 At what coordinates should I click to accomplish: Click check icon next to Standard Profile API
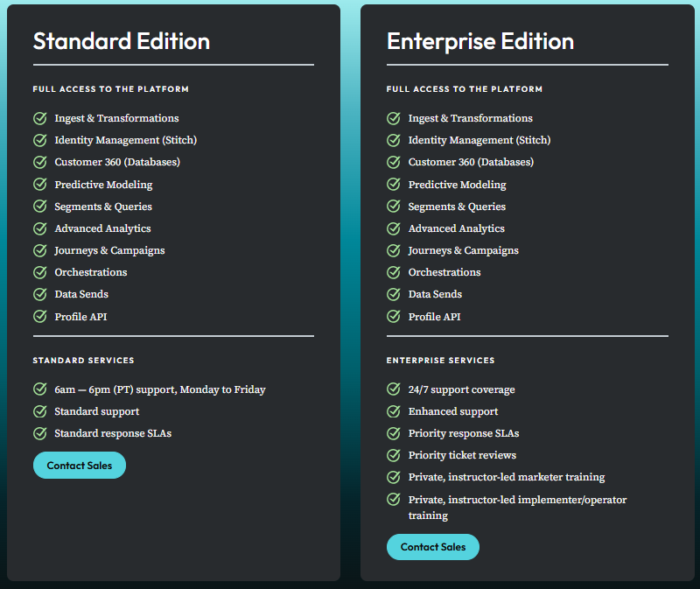40,317
